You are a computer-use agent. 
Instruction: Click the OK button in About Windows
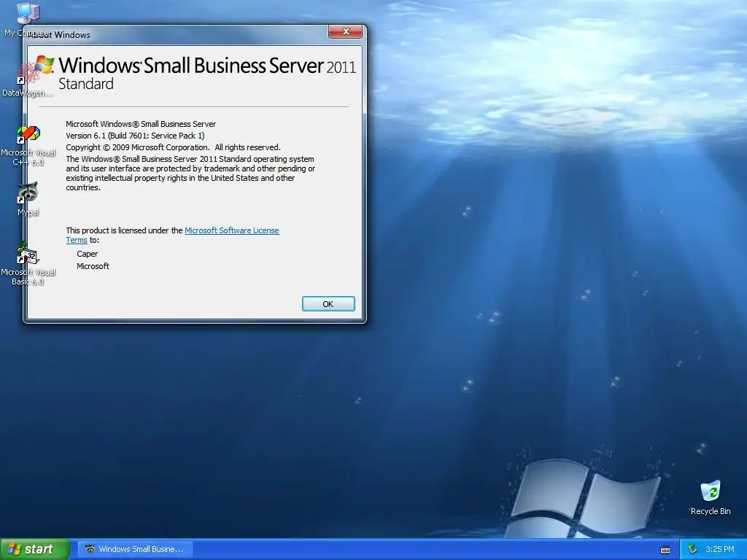click(328, 304)
